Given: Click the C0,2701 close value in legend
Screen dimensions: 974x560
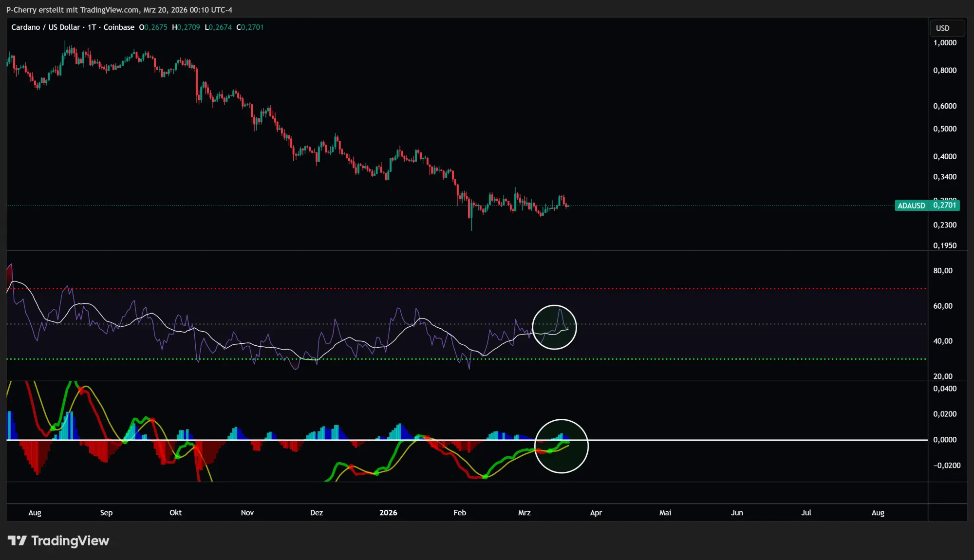Looking at the screenshot, I should (x=249, y=27).
